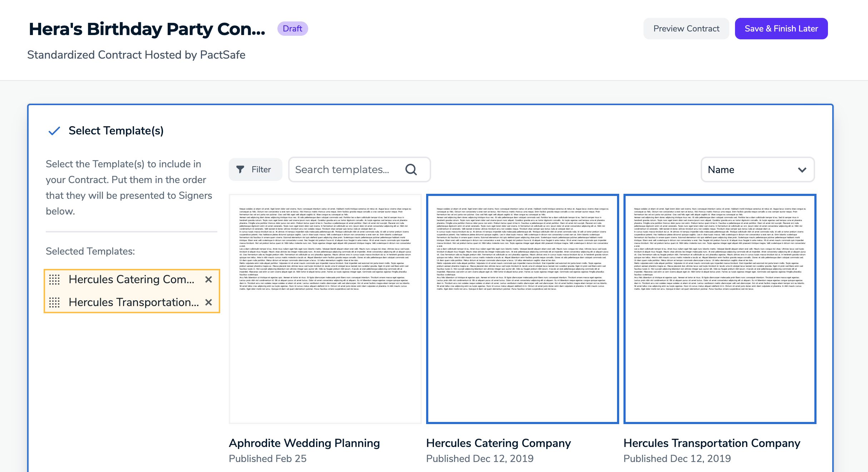Click the magnifying glass search icon
Screen dimensions: 868x472
(411, 169)
